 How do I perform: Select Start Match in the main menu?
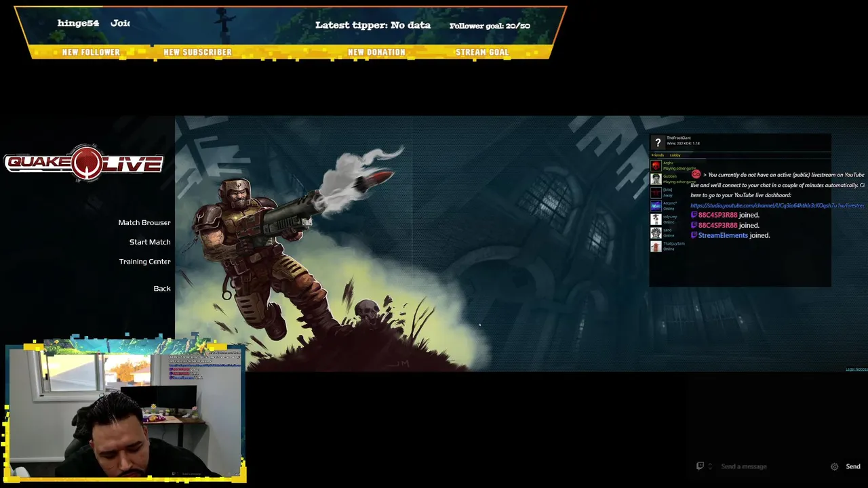pyautogui.click(x=150, y=242)
